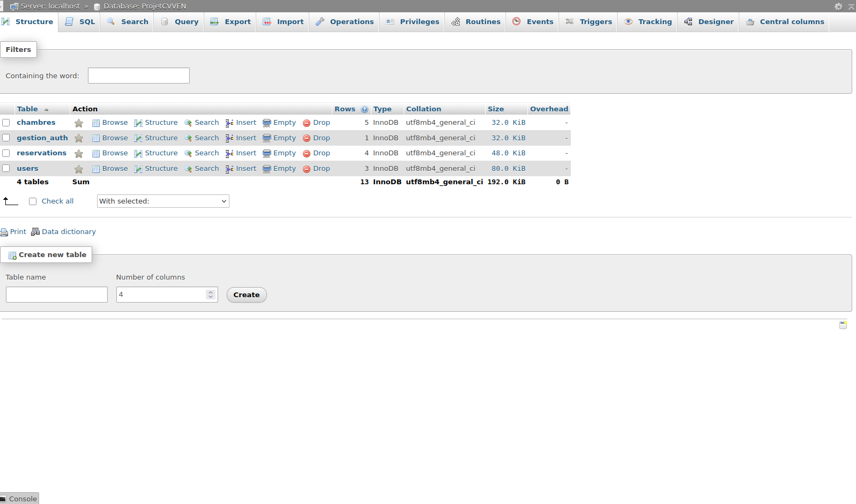Click the Structure icon in gestion_auth row
The width and height of the screenshot is (856, 504).
[x=138, y=138]
